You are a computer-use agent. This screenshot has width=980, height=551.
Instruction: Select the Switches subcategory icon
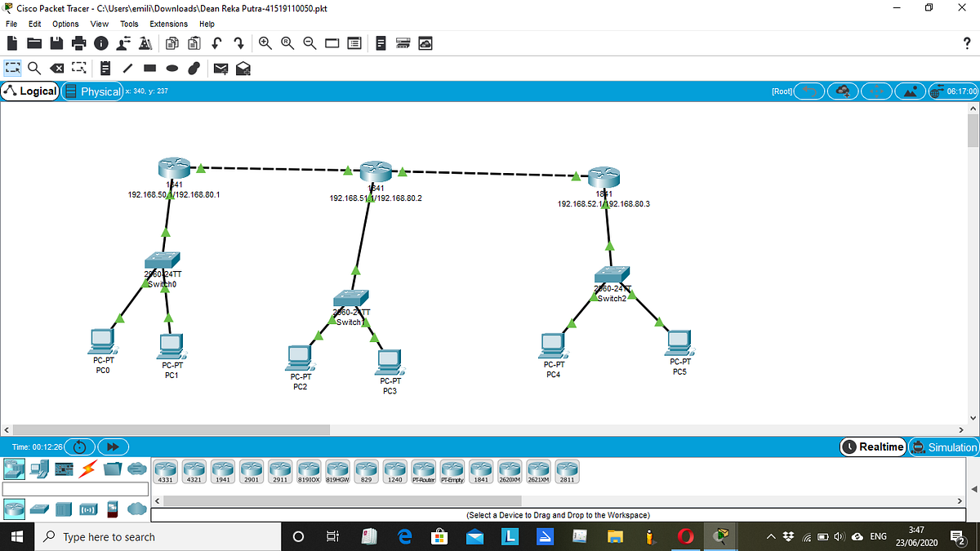(39, 509)
